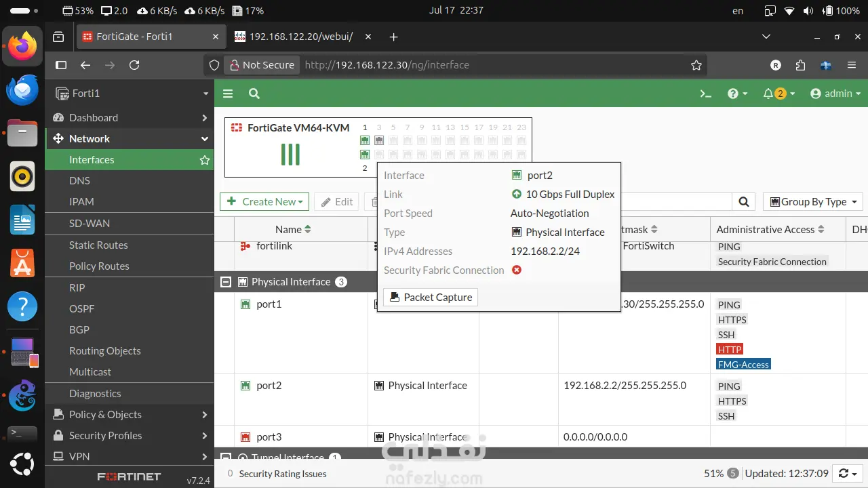Open the Firefox extensions puzzle icon
The height and width of the screenshot is (488, 868).
tap(800, 65)
